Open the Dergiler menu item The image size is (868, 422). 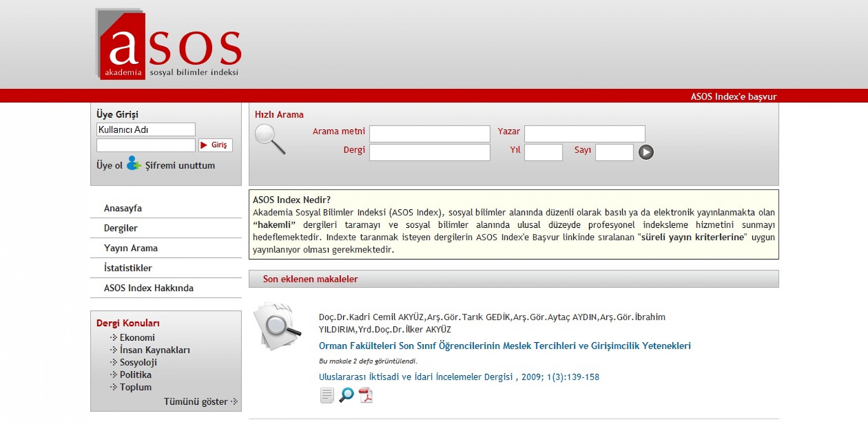pyautogui.click(x=121, y=228)
